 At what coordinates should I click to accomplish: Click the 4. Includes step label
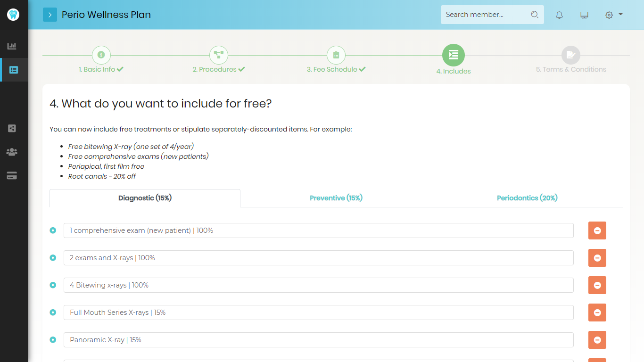click(454, 71)
